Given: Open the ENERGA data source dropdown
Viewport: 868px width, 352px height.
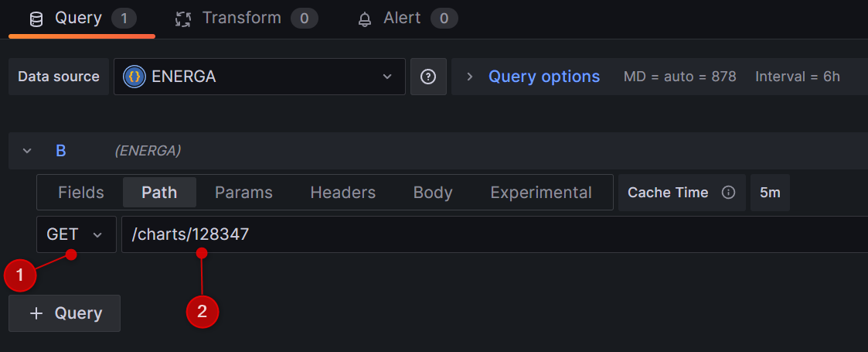Looking at the screenshot, I should point(260,77).
